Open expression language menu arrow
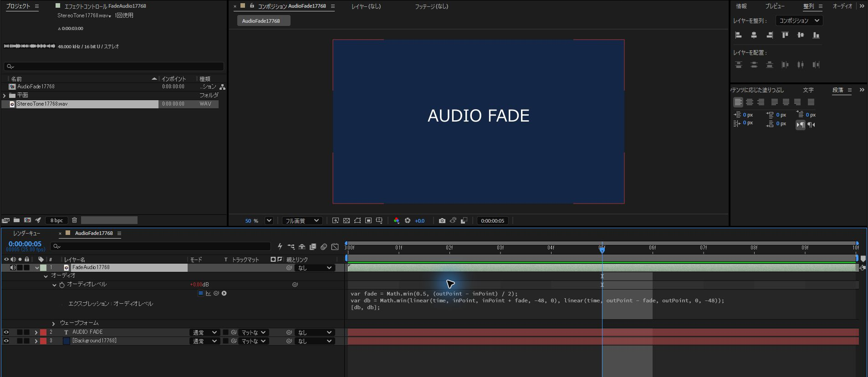The height and width of the screenshot is (377, 868). [224, 293]
